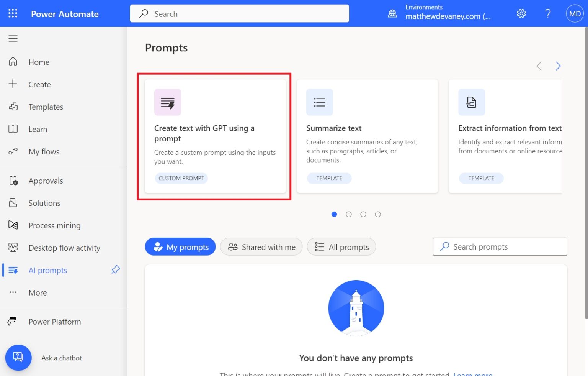Open the Templates page

tap(46, 107)
